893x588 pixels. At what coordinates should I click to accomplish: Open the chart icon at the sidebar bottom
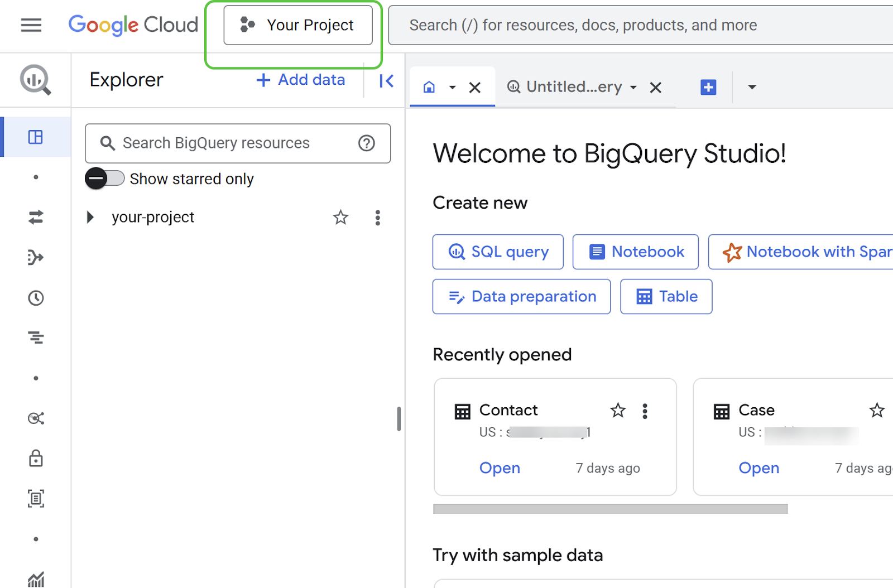pos(36,580)
